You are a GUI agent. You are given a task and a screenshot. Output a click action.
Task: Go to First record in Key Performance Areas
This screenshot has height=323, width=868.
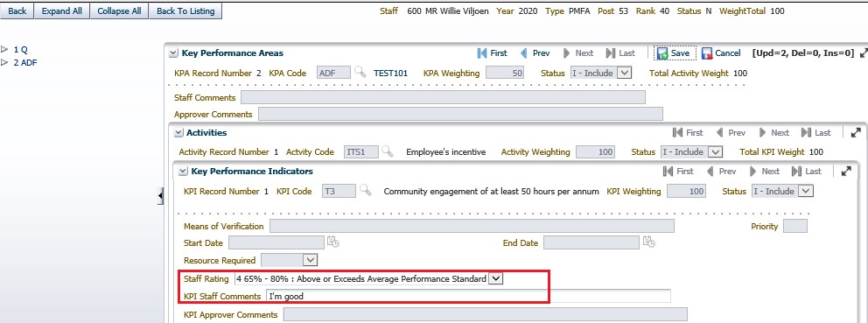(x=492, y=53)
